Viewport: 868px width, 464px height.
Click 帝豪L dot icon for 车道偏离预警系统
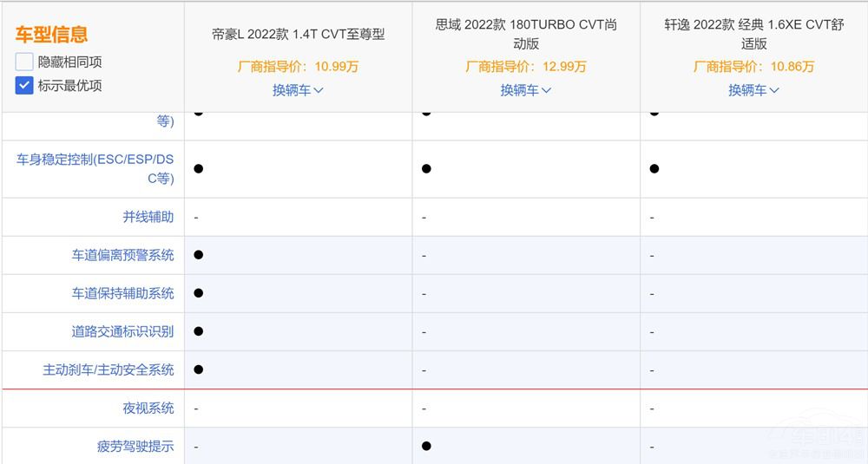[199, 255]
